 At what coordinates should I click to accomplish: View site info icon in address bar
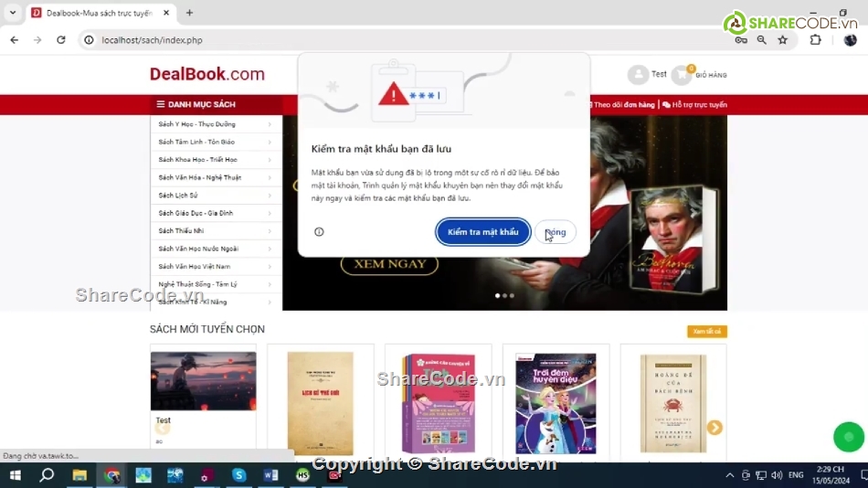89,40
